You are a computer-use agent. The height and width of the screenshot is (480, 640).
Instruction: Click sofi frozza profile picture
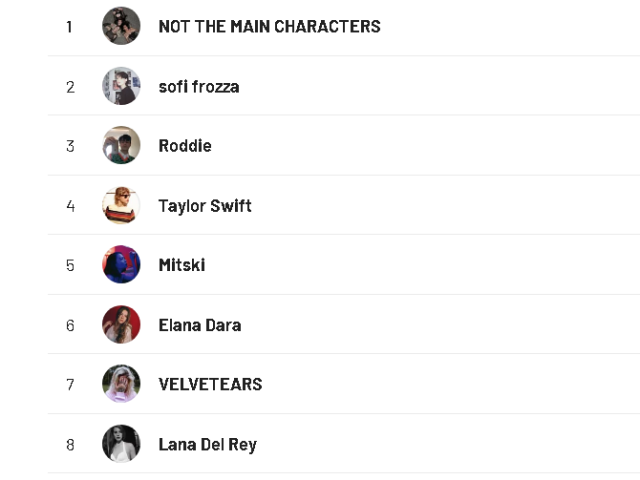(121, 86)
